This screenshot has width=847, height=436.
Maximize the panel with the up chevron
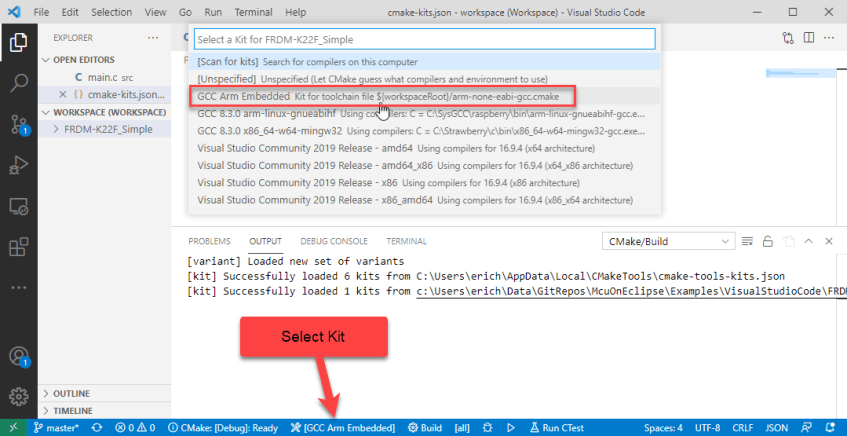pos(811,241)
